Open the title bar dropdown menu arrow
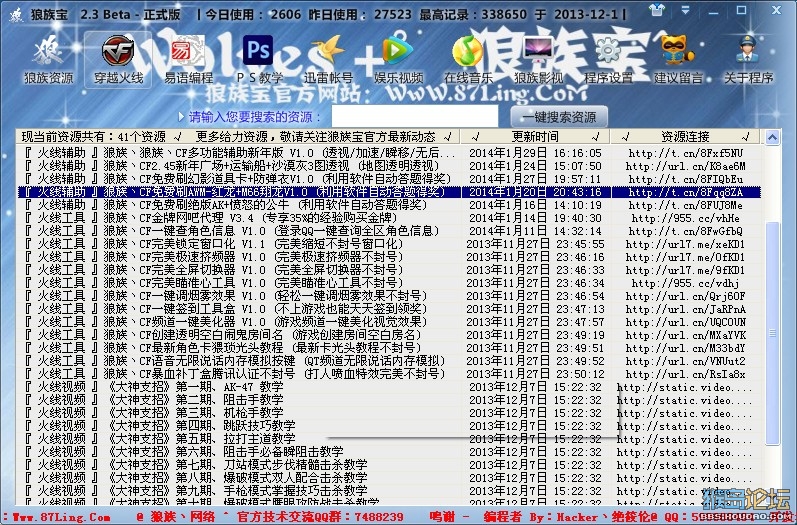 [x=686, y=10]
